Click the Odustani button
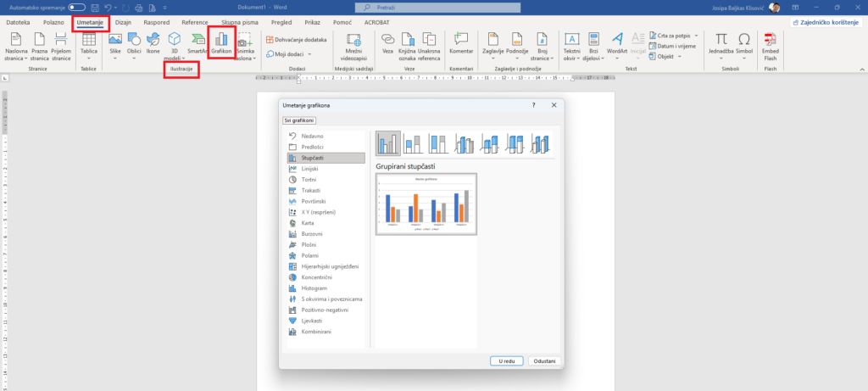This screenshot has height=391, width=868. [543, 360]
